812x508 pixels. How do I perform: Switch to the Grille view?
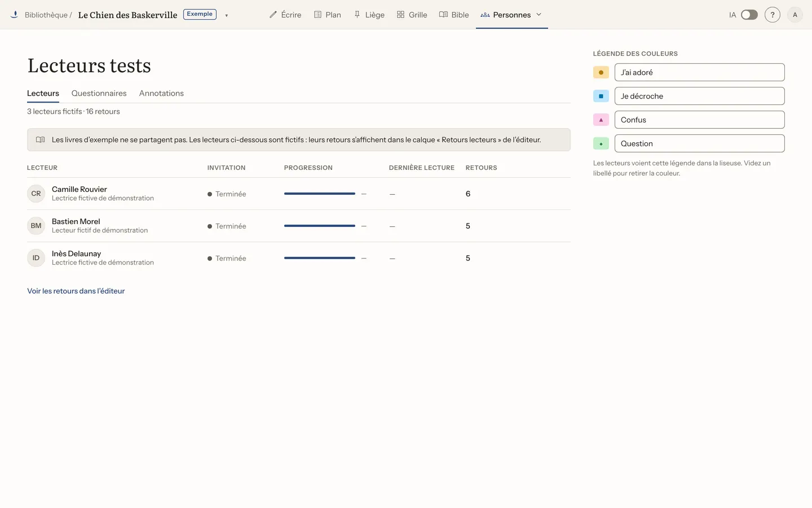coord(412,15)
